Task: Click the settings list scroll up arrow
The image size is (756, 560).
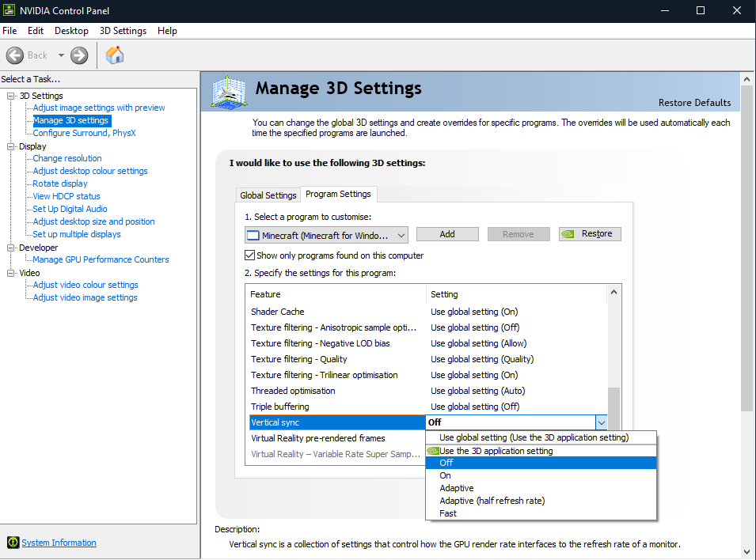Action: click(x=614, y=292)
